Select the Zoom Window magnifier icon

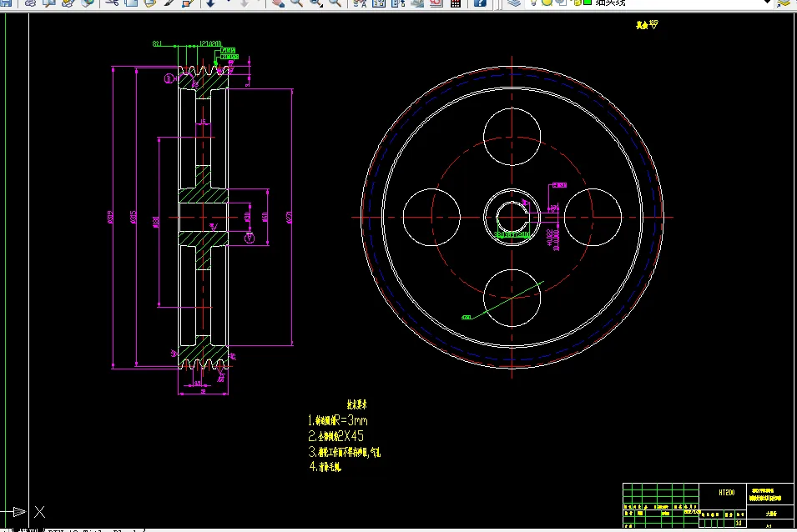coord(316,3)
